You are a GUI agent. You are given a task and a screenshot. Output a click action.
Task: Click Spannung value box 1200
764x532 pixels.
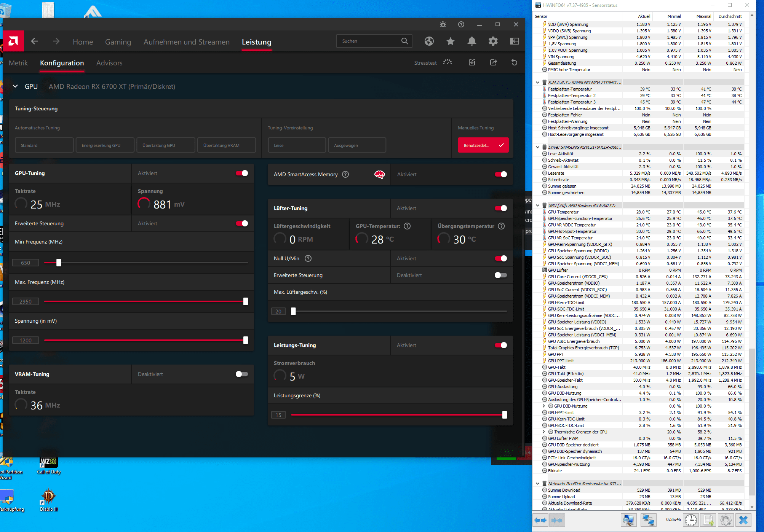(x=26, y=340)
